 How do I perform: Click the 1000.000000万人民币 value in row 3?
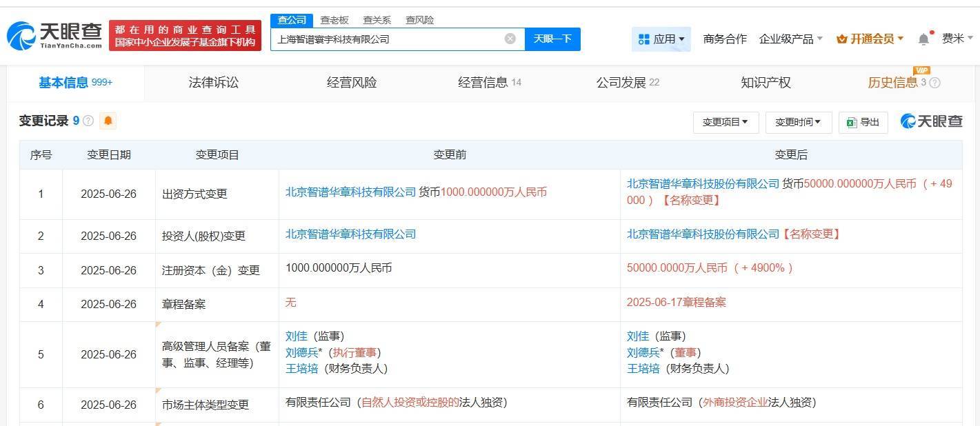pyautogui.click(x=339, y=268)
